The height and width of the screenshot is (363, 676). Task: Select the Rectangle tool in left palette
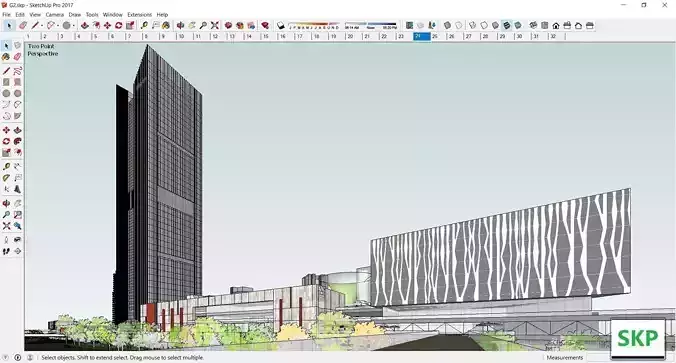pos(6,82)
